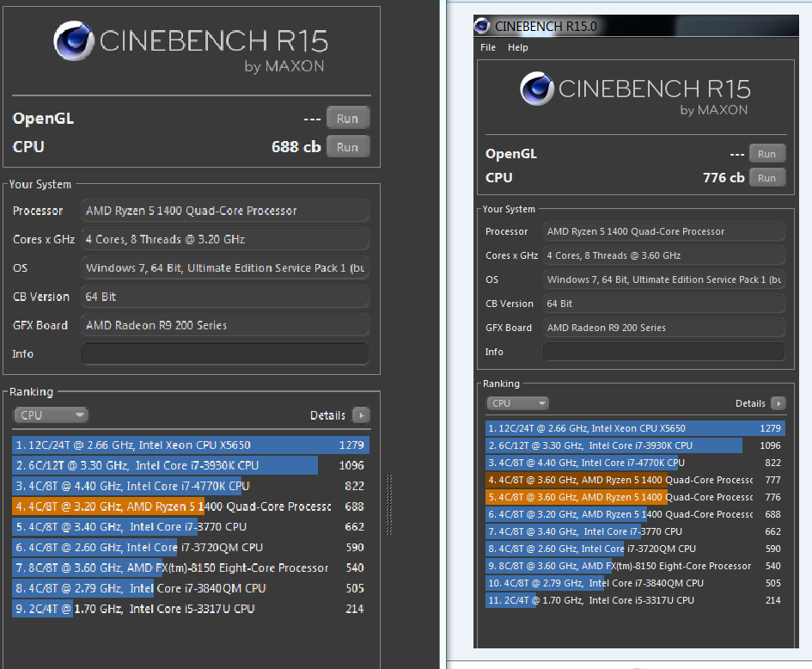Select i5-3317U ranking row in left window
812x669 pixels.
(x=191, y=609)
